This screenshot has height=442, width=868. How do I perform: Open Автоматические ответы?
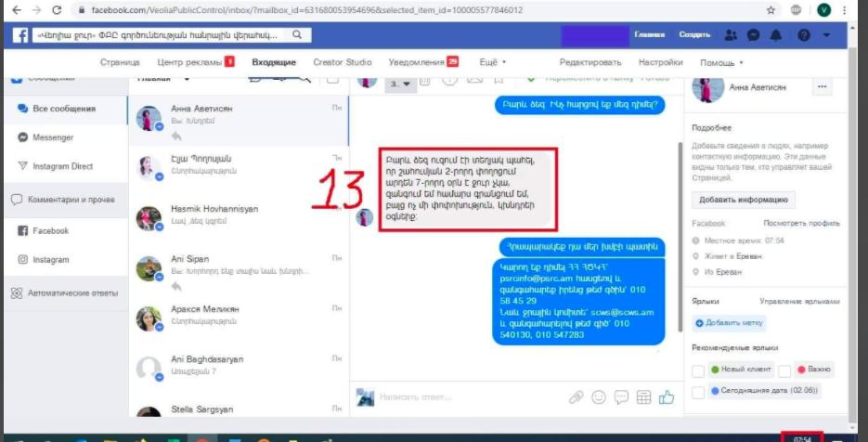tap(65, 293)
